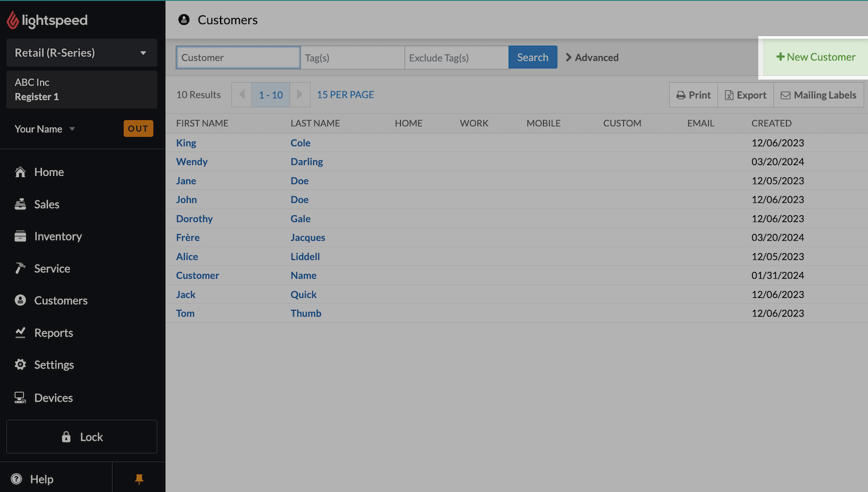Change the 15 PER PAGE setting
868x492 pixels.
345,95
